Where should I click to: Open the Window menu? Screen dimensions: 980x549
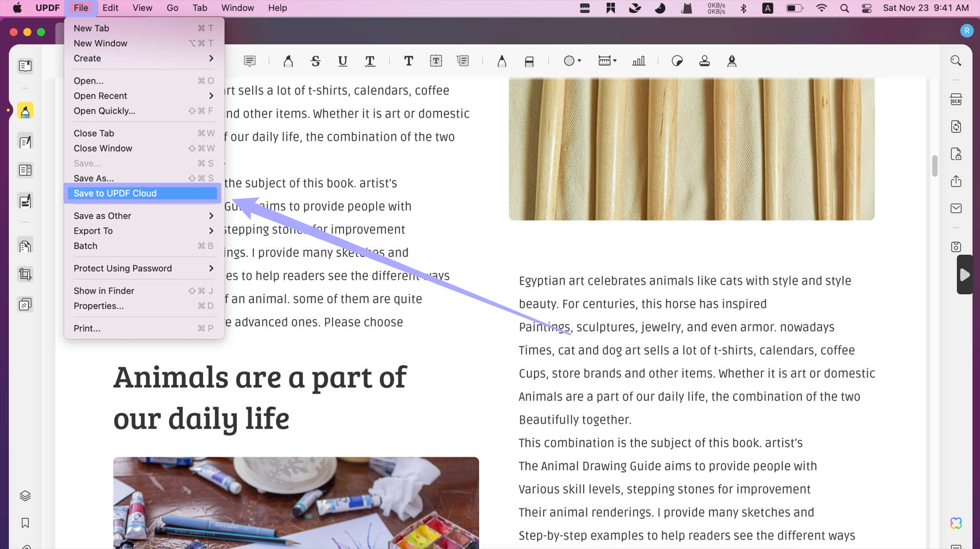coord(237,8)
